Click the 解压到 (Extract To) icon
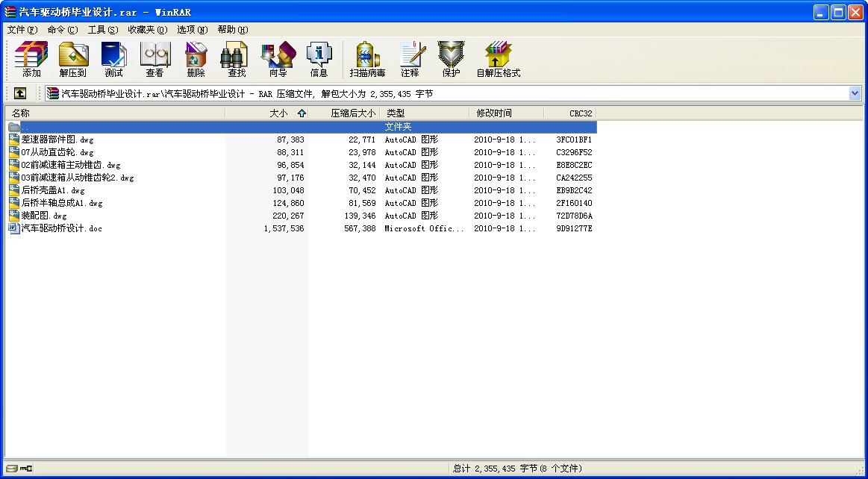This screenshot has height=479, width=868. [73, 60]
